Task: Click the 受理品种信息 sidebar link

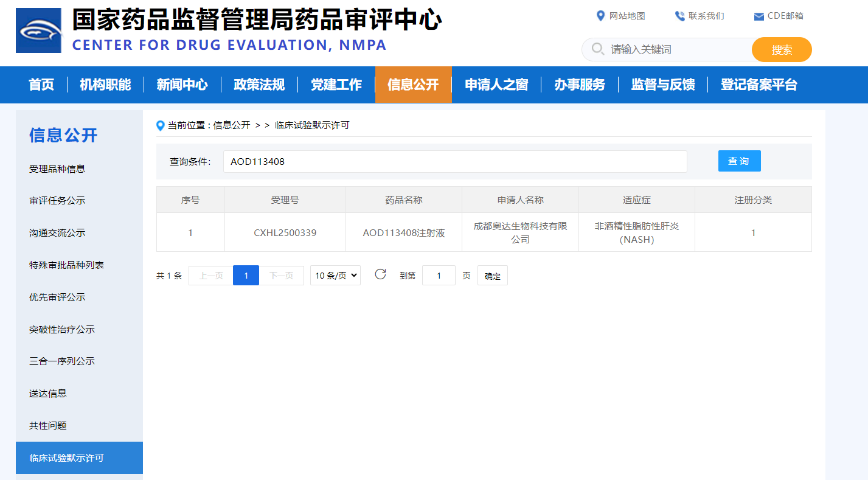Action: tap(57, 169)
